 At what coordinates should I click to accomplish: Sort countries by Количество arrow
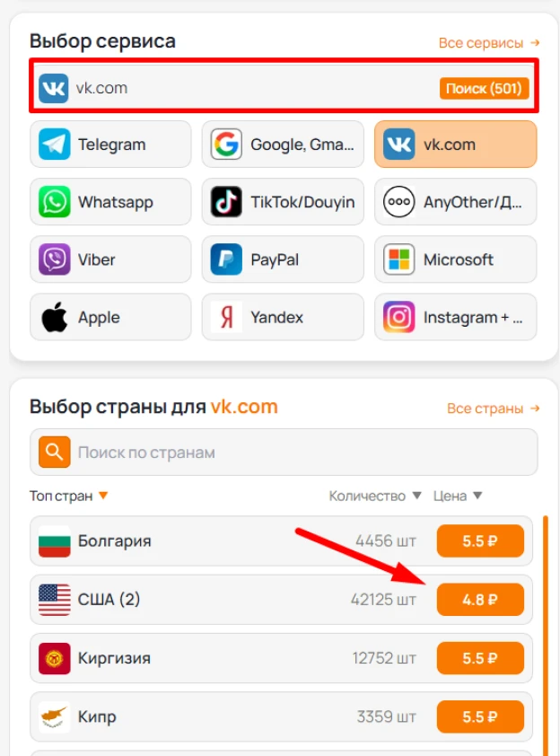coord(417,495)
